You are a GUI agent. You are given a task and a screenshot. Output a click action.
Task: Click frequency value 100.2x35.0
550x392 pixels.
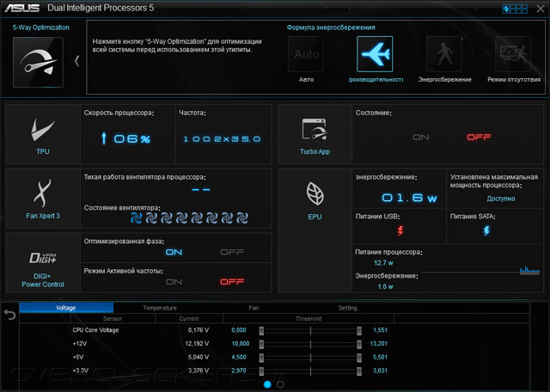222,139
